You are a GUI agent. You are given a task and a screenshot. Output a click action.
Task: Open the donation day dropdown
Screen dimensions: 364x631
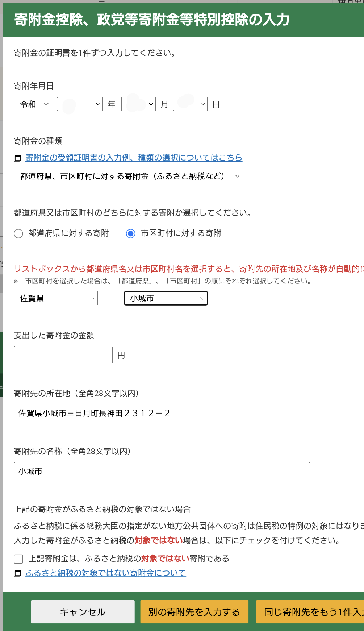190,104
